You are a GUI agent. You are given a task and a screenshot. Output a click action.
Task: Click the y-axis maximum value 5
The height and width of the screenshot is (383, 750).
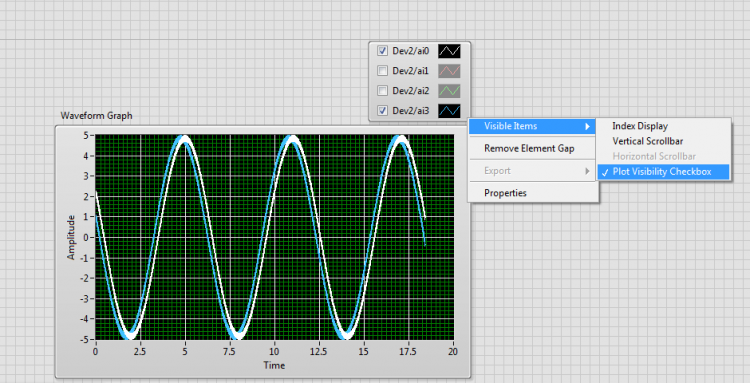pyautogui.click(x=86, y=136)
